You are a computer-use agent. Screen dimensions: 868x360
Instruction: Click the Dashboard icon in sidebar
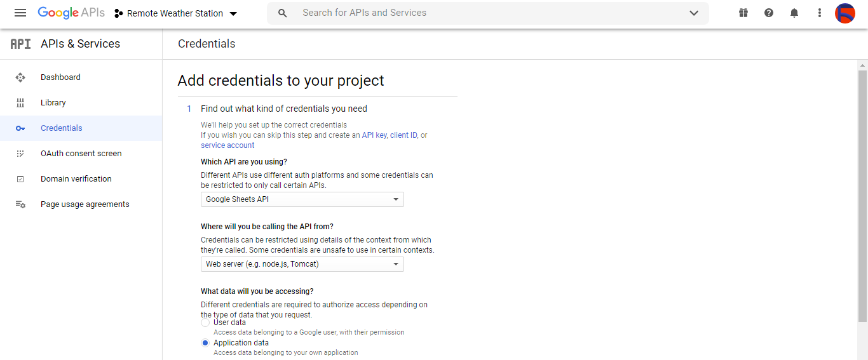click(x=20, y=77)
